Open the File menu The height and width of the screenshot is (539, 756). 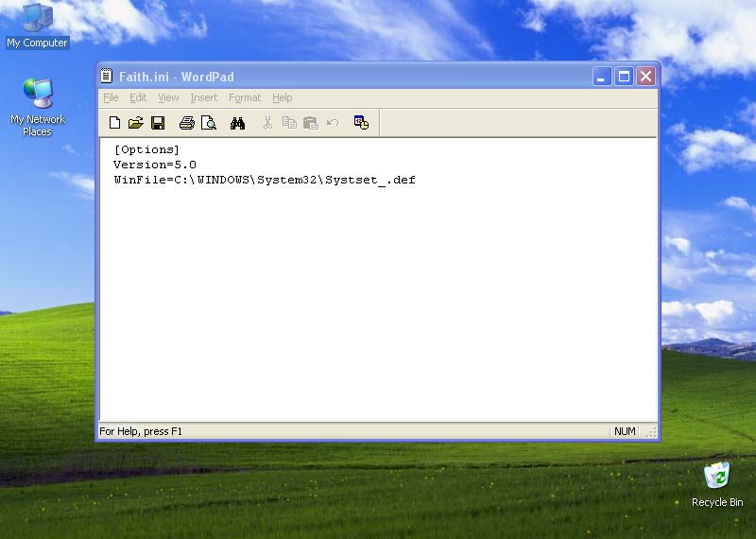[111, 98]
